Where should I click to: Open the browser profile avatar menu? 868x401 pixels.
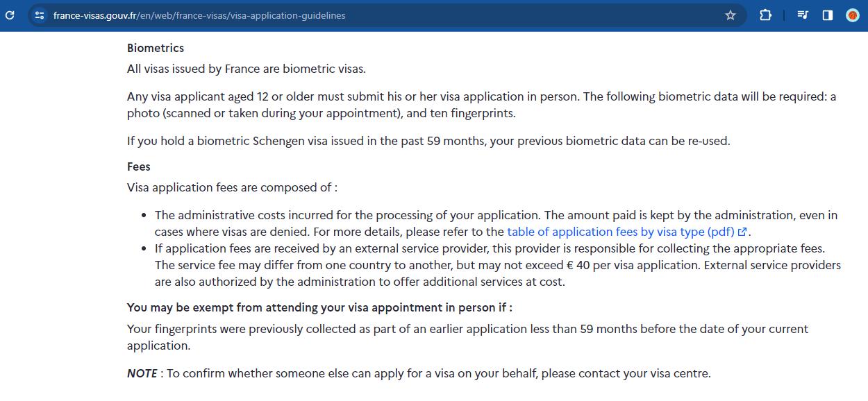[x=852, y=15]
